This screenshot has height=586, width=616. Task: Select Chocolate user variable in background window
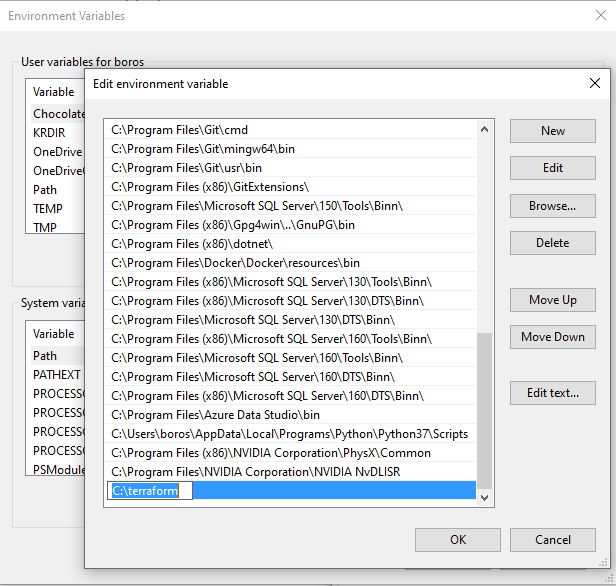click(57, 114)
